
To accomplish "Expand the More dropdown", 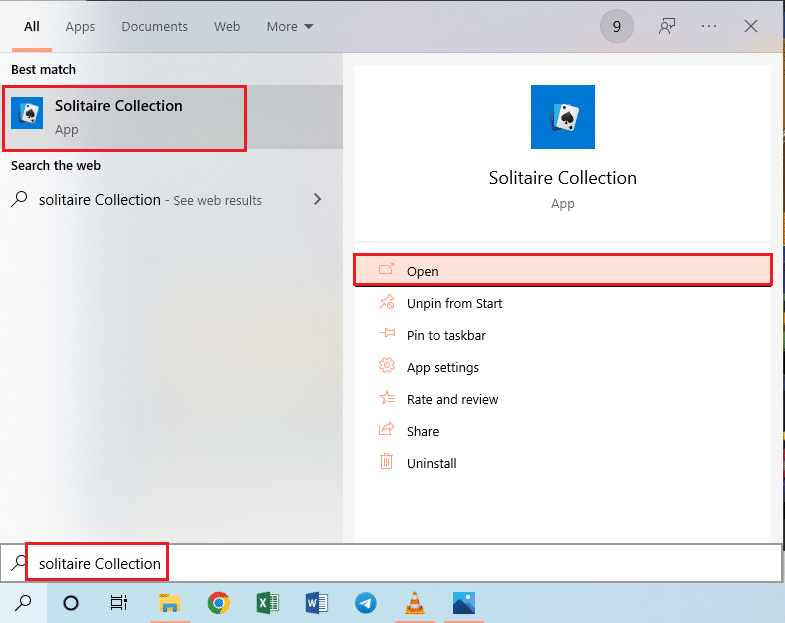I will tap(290, 27).
